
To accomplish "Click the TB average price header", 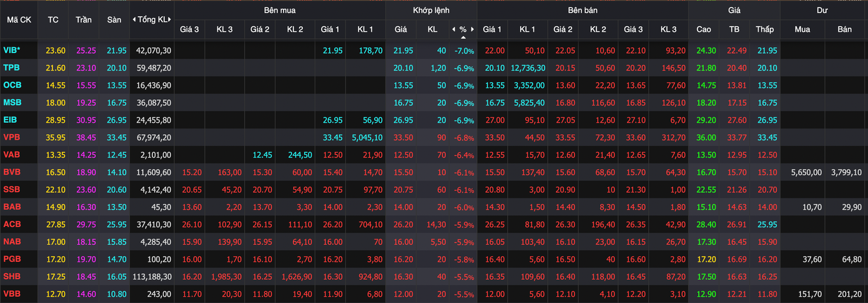I will pos(734,29).
